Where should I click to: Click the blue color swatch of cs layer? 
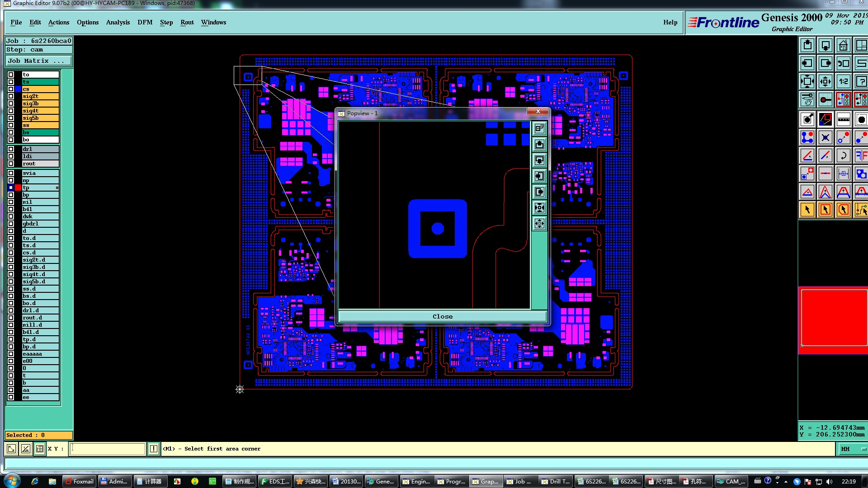tap(18, 89)
